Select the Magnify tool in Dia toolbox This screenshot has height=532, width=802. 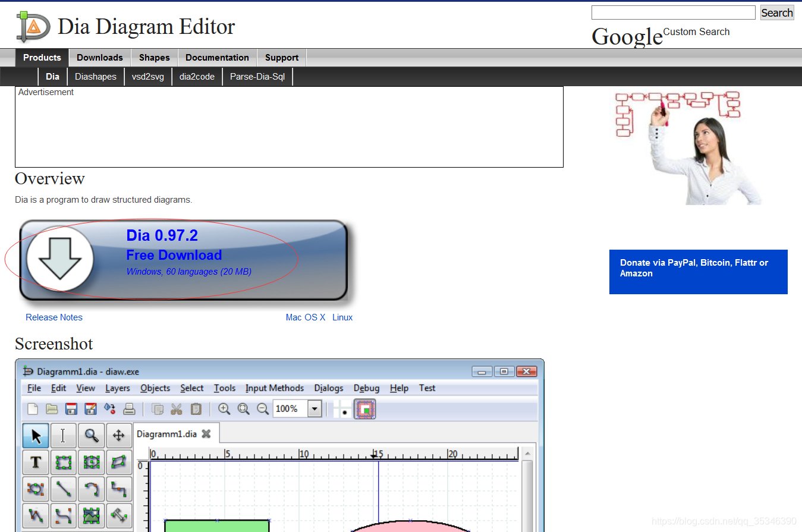[x=91, y=436]
